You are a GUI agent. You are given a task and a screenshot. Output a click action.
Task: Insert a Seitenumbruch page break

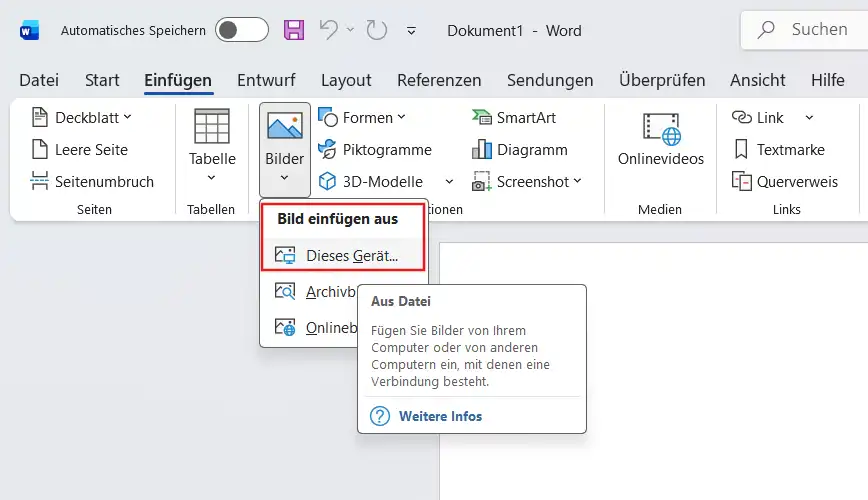tap(92, 182)
